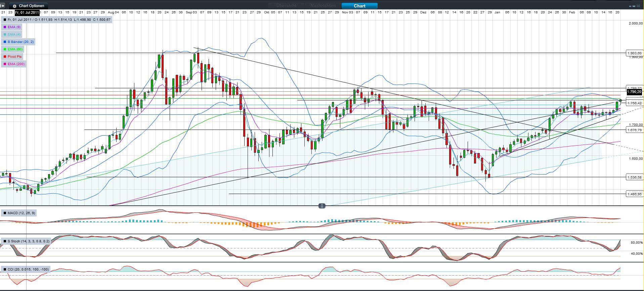Image resolution: width=644 pixels, height=291 pixels.
Task: Click the current price label 1.790,20
Action: tap(634, 92)
